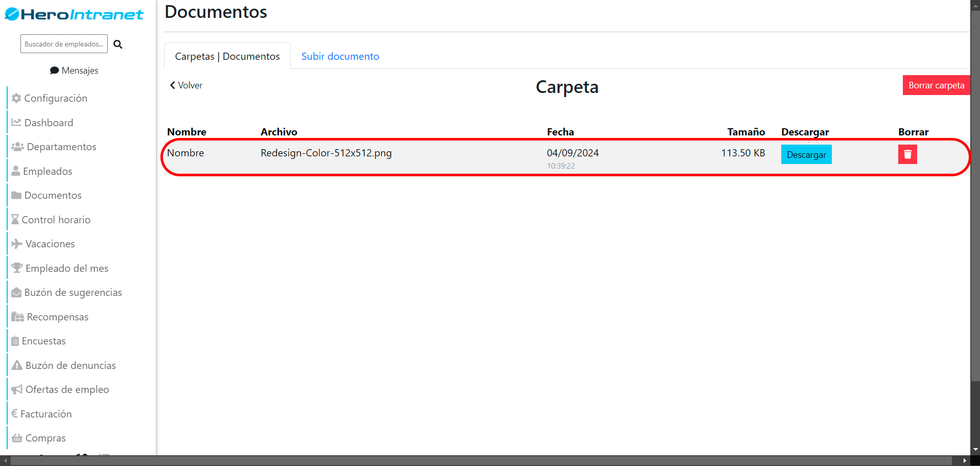
Task: Open the Vacaciones section
Action: point(50,244)
